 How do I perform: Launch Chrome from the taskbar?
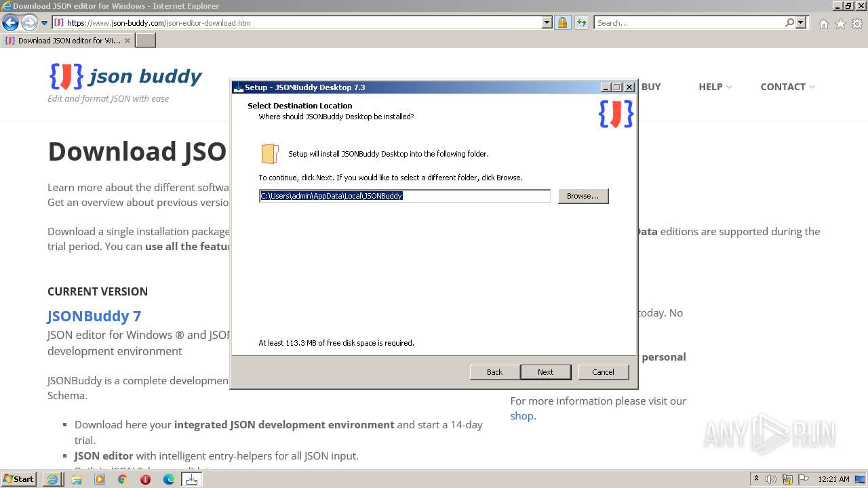click(x=123, y=479)
